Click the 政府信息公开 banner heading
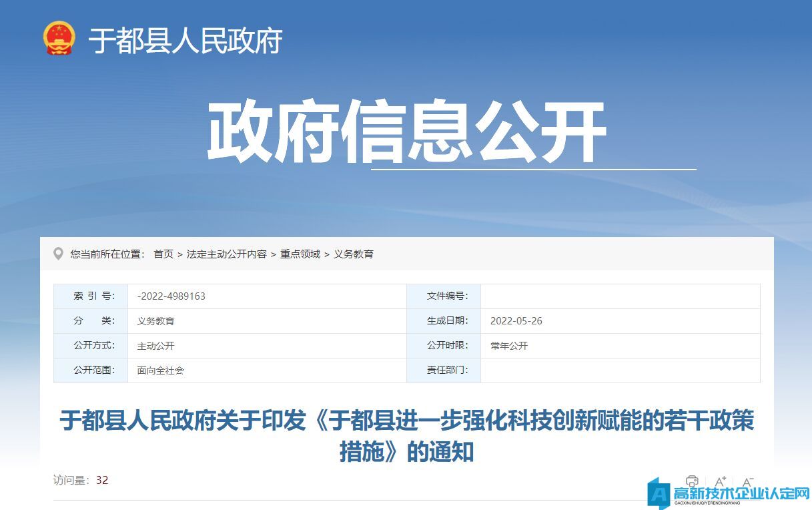The width and height of the screenshot is (812, 510). point(406,132)
